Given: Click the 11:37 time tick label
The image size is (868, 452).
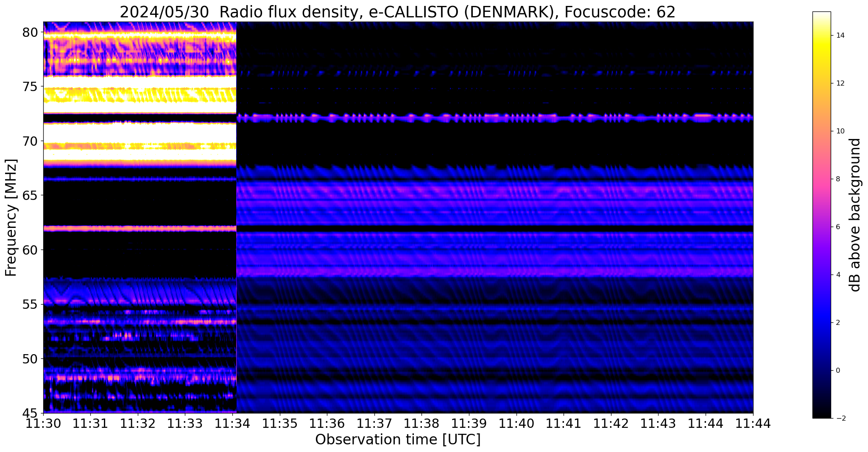Looking at the screenshot, I should (x=374, y=424).
